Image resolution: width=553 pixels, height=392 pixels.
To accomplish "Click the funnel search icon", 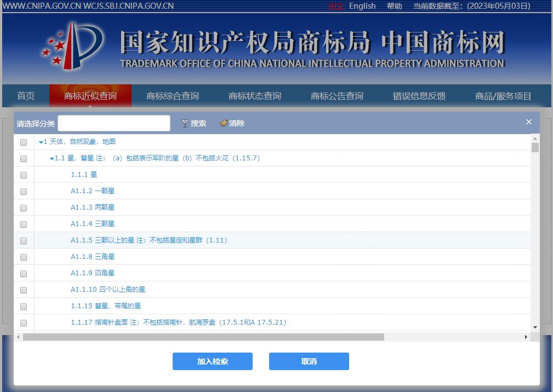I will tap(185, 123).
